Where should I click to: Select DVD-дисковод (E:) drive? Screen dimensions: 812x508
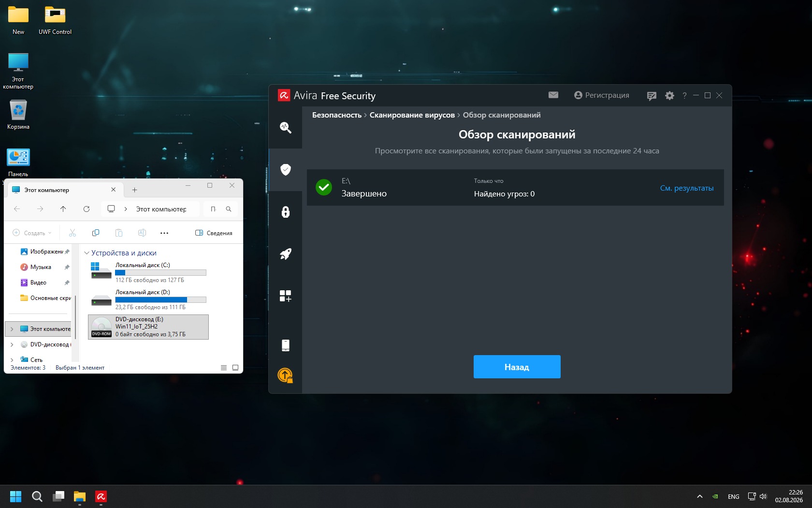[148, 327]
